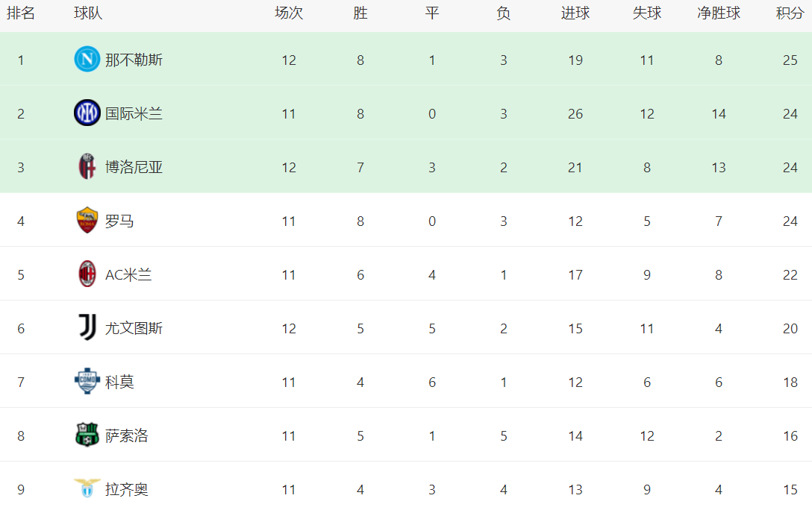
Task: Click the Inter Milan club logo
Action: coord(87,113)
